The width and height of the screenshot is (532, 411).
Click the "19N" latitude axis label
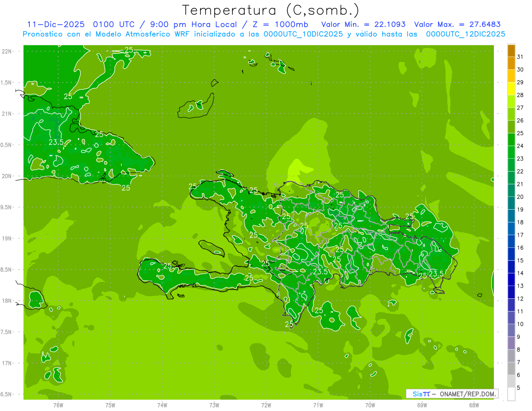click(x=7, y=239)
